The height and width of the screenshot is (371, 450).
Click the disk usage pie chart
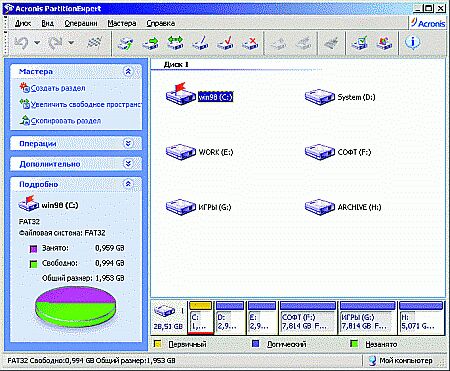(x=76, y=306)
